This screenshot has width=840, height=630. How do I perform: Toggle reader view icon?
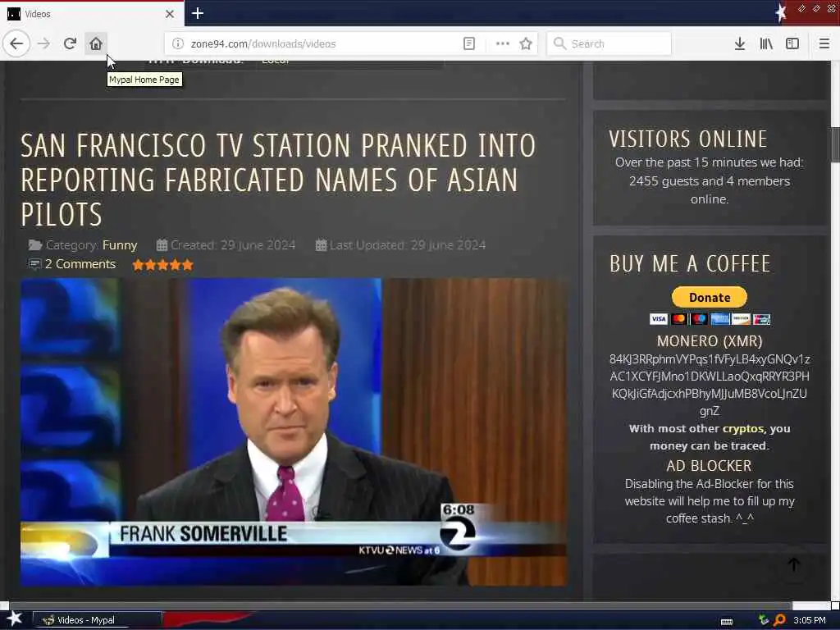[468, 43]
